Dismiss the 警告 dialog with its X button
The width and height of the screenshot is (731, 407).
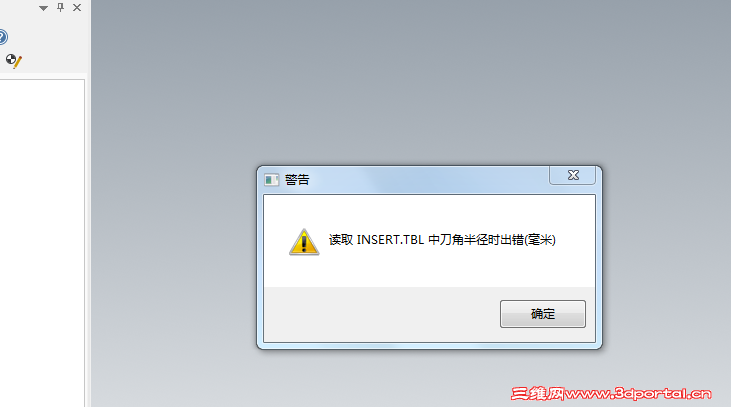coord(572,175)
